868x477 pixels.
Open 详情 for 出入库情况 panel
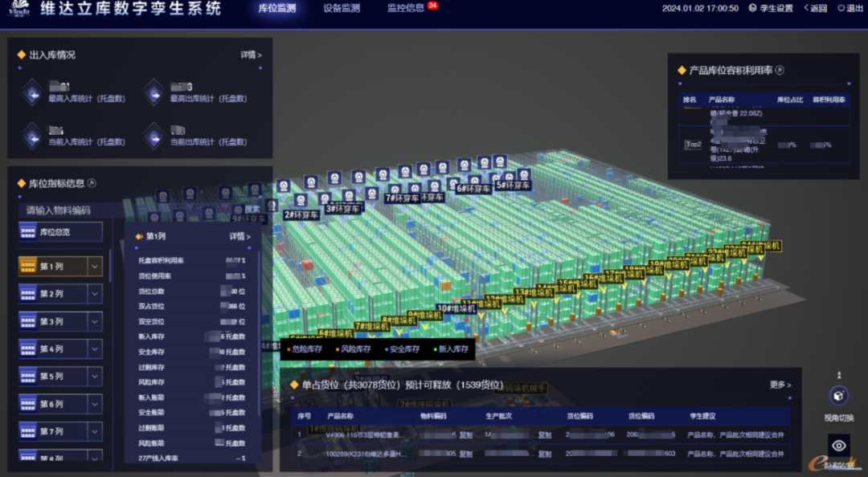coord(251,55)
